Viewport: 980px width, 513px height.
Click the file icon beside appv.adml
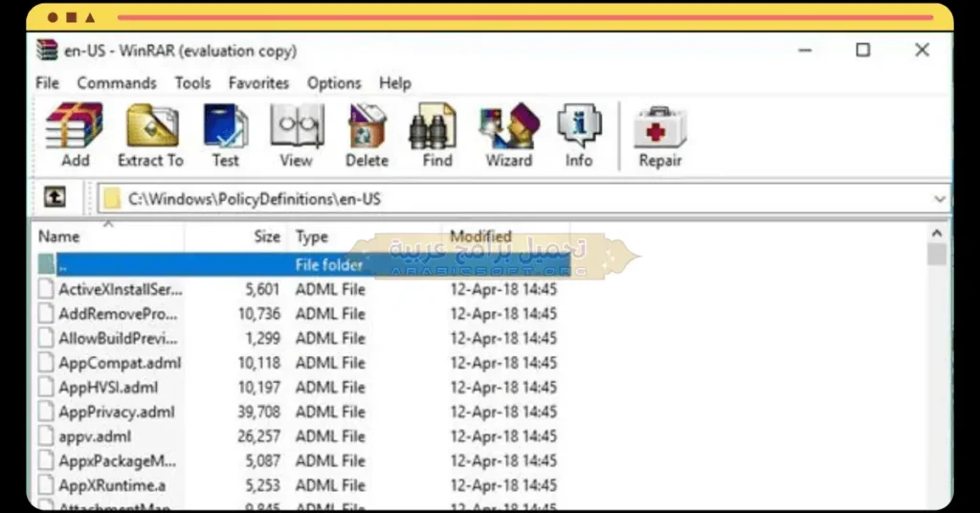click(x=46, y=436)
